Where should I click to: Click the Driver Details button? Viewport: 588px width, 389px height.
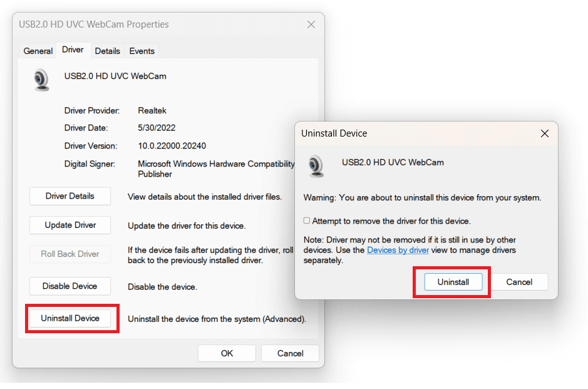click(x=70, y=196)
